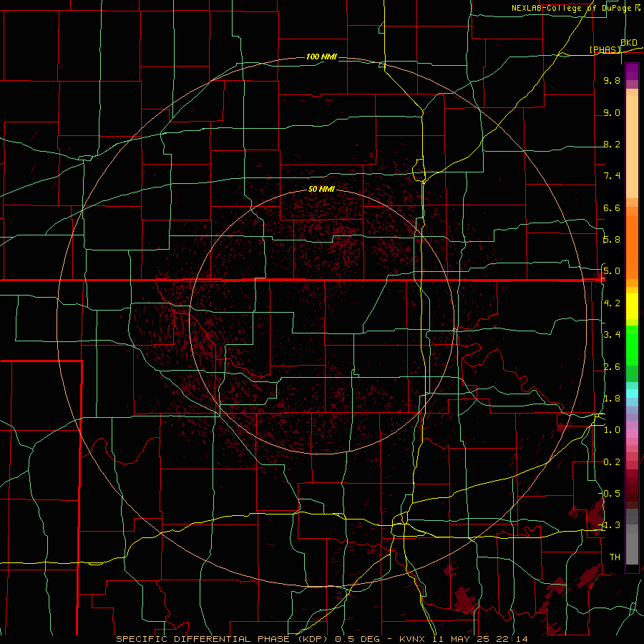
Task: Click the 0.2 value on the color scale
Action: coord(612,462)
